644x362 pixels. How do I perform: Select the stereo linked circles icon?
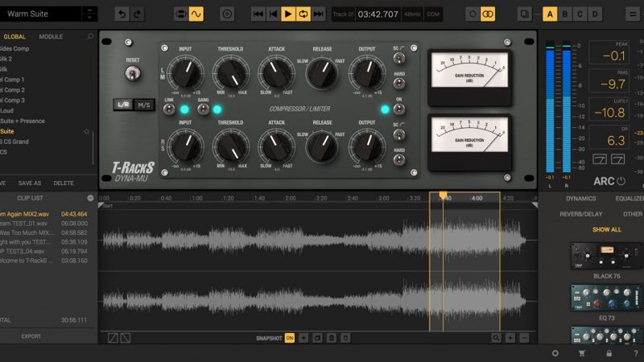point(488,14)
